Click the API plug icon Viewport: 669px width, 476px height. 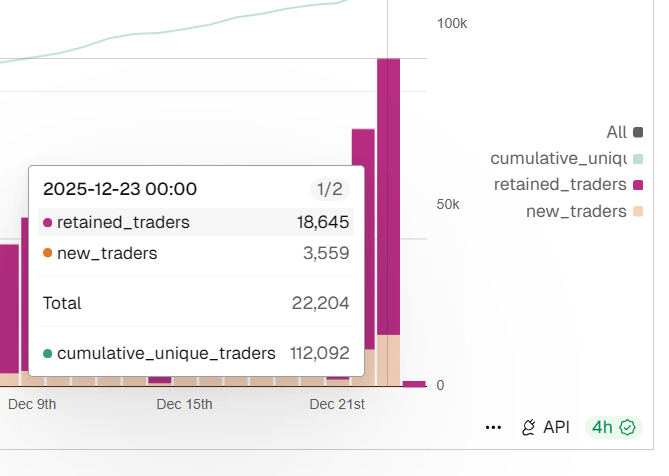click(x=529, y=427)
